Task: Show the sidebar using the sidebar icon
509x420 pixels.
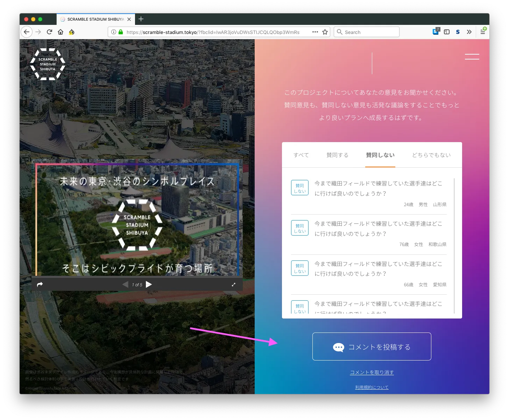Action: coord(447,32)
